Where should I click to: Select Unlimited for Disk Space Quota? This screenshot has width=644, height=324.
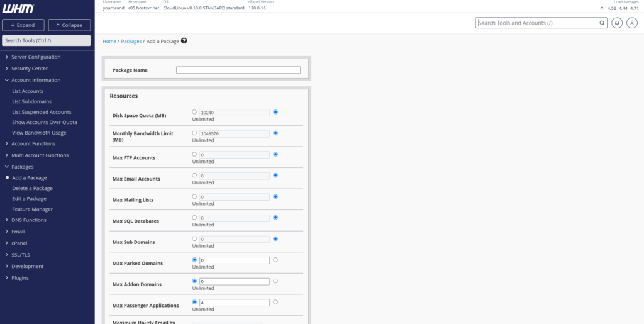[275, 112]
